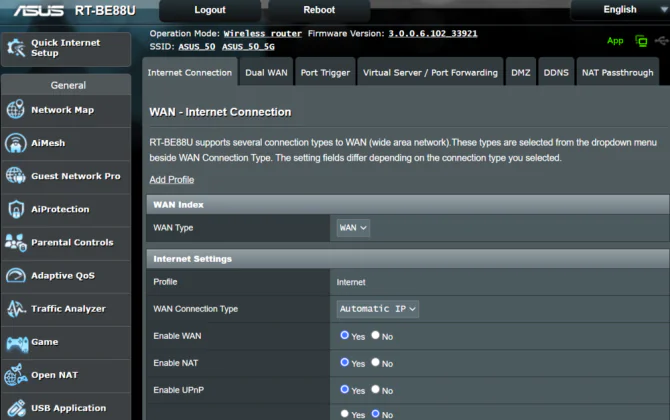Open Traffic Analyzer menu entry
The image size is (670, 420).
click(66, 308)
